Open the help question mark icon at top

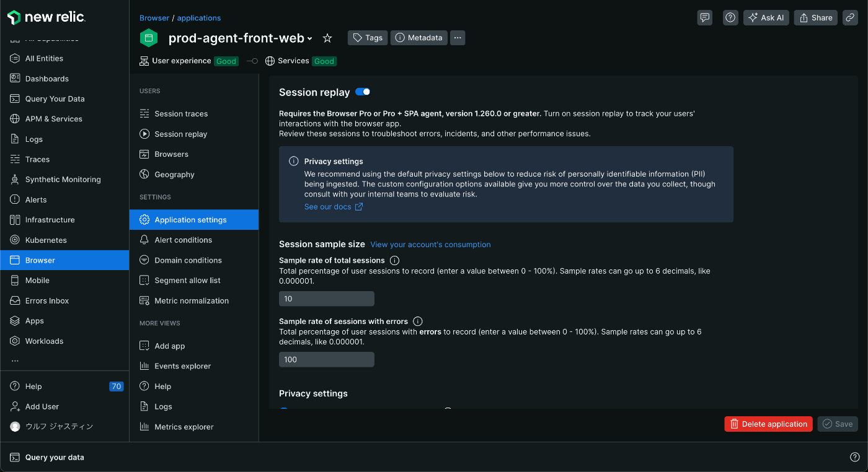pyautogui.click(x=731, y=17)
